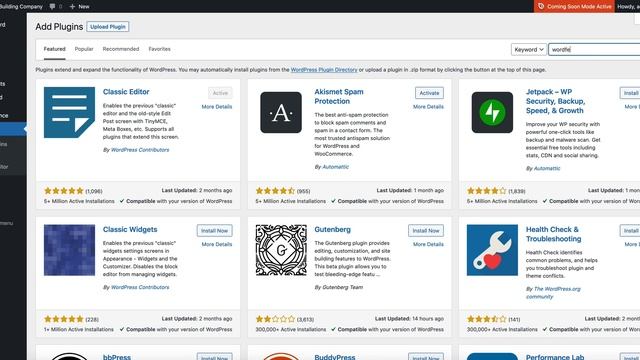The width and height of the screenshot is (640, 360).
Task: Click the Classic Editor five-star rating
Action: [64, 191]
